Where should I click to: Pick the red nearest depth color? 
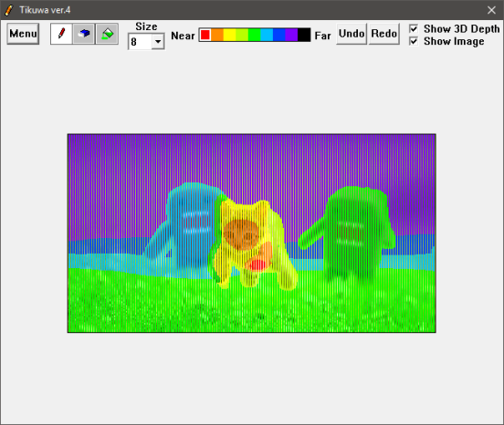[x=205, y=35]
